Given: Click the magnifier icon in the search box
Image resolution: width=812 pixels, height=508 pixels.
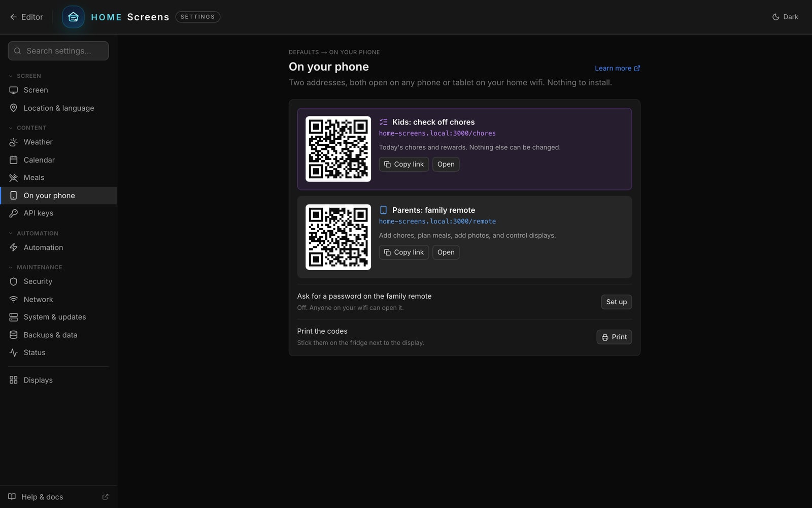Looking at the screenshot, I should click(18, 51).
